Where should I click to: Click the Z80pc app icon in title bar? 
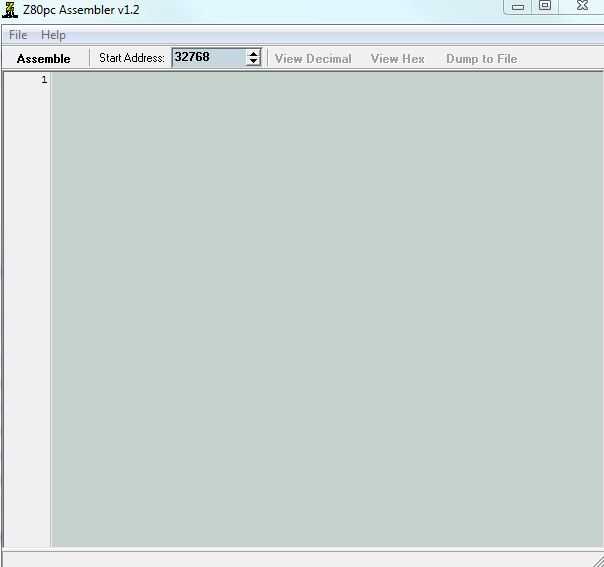pyautogui.click(x=10, y=10)
